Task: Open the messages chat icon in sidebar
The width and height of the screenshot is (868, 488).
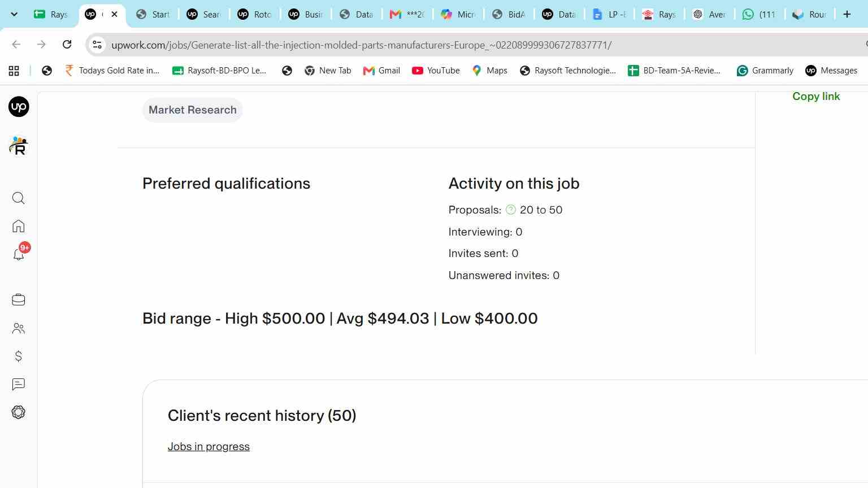Action: pyautogui.click(x=19, y=385)
